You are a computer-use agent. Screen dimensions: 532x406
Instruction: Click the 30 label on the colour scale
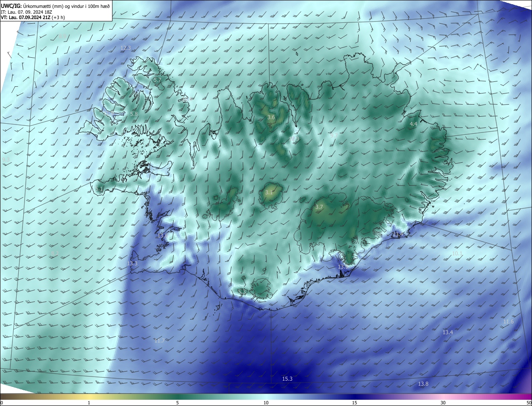(x=443, y=403)
